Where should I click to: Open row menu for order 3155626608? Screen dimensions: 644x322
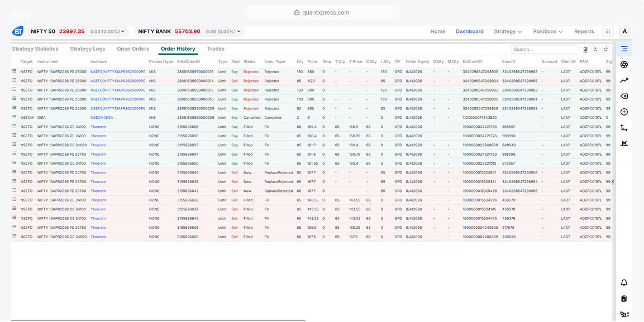(15, 227)
